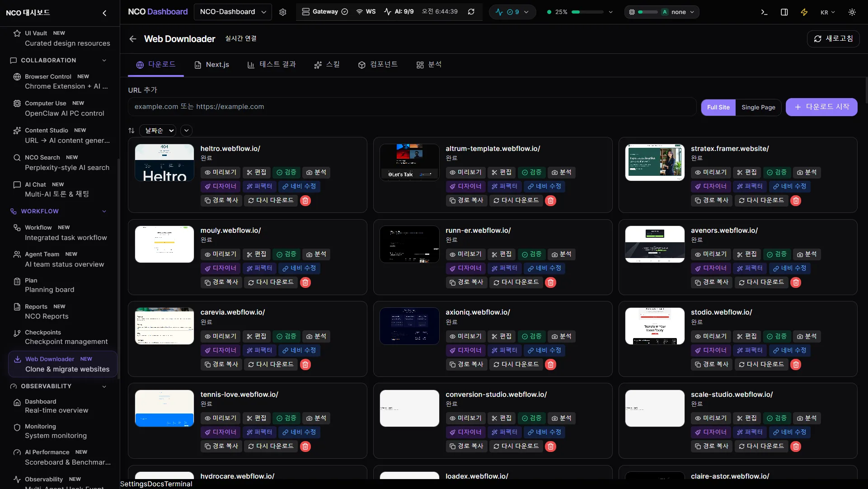Click 경로 복사 on the carevia.webflow.io card
Screen dimensions: 868x489
pyautogui.click(x=221, y=364)
